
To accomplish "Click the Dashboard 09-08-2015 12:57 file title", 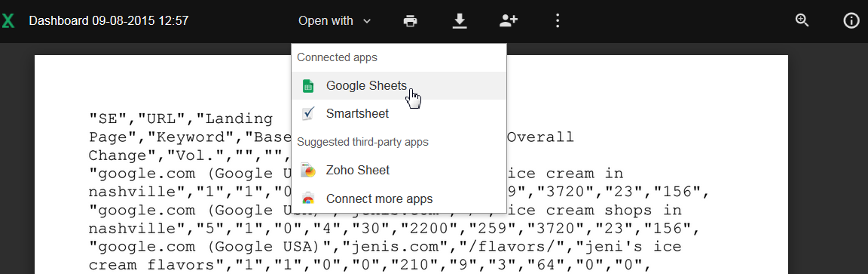I will pyautogui.click(x=108, y=21).
